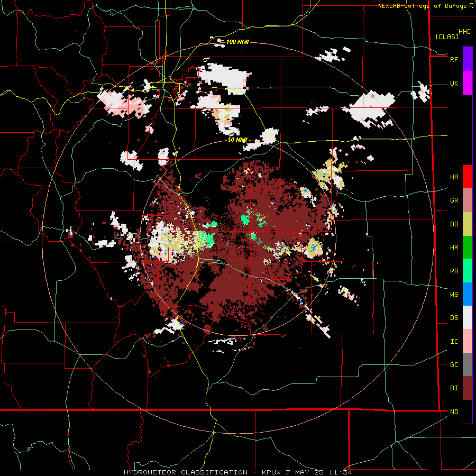476x476 pixels.
Task: Click the NEXLAB-College of DuPage credit text
Action: (x=422, y=6)
